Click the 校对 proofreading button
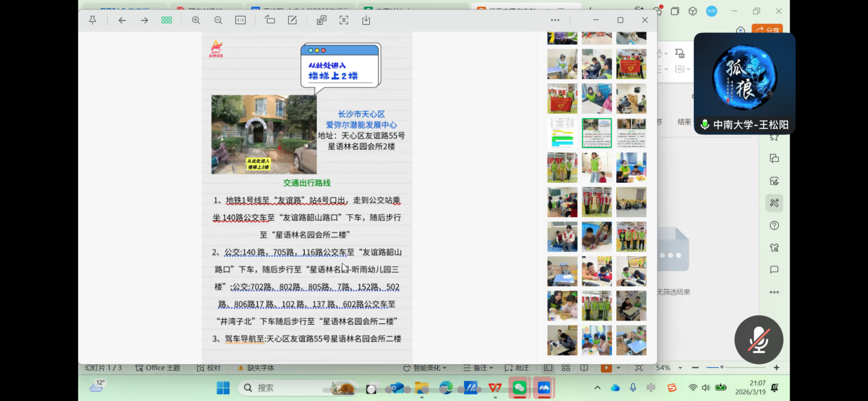The width and height of the screenshot is (868, 401). (x=209, y=368)
